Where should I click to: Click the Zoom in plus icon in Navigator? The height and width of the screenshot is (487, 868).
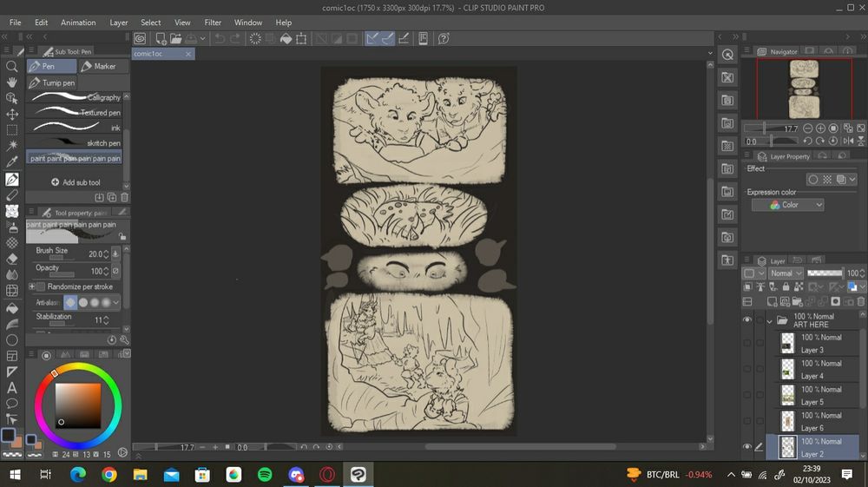click(820, 128)
